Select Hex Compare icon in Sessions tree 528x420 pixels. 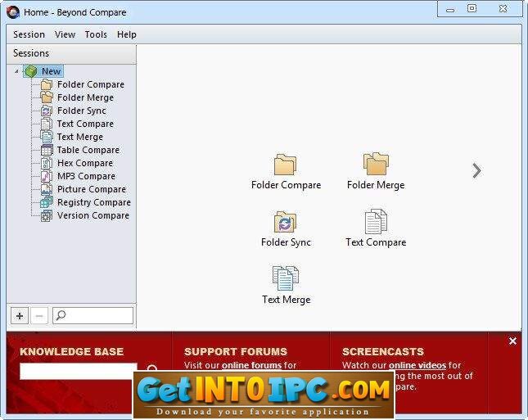pyautogui.click(x=47, y=163)
